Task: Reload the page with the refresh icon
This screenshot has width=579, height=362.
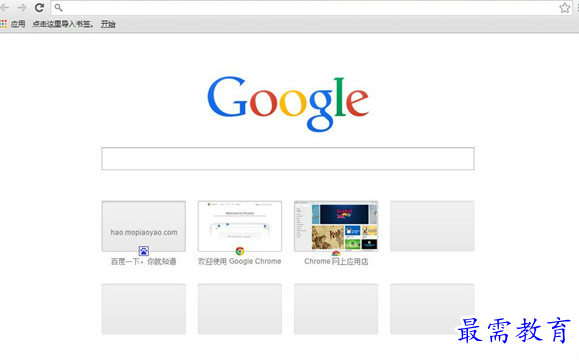Action: 40,7
